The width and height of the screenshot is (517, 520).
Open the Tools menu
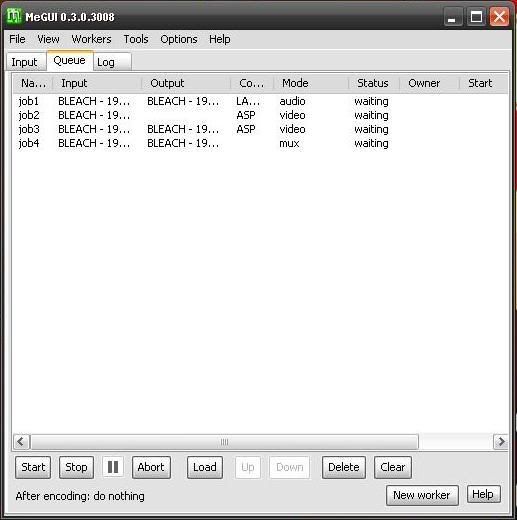pyautogui.click(x=136, y=39)
